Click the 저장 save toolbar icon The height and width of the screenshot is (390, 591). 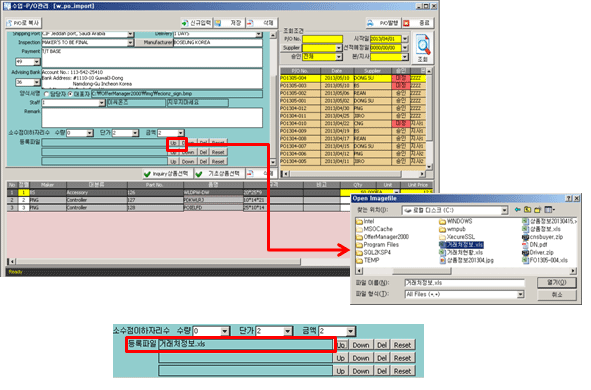218,23
